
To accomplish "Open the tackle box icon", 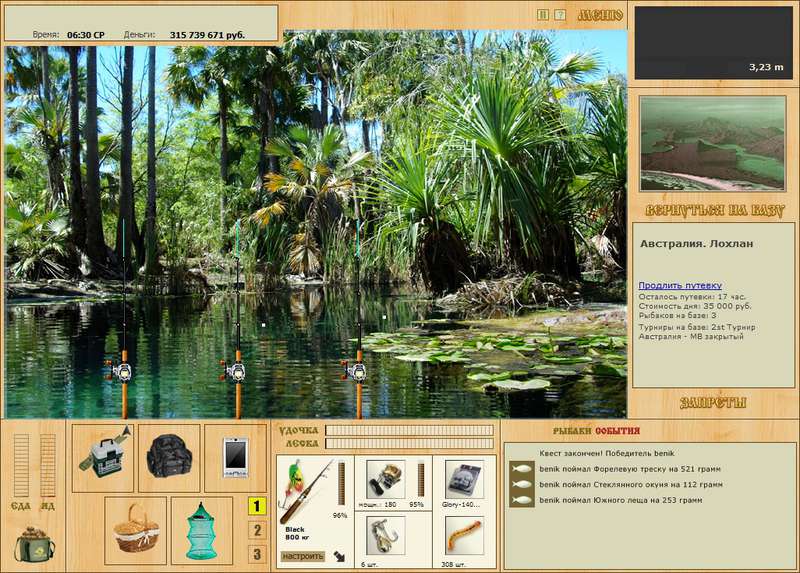I will pos(103,458).
